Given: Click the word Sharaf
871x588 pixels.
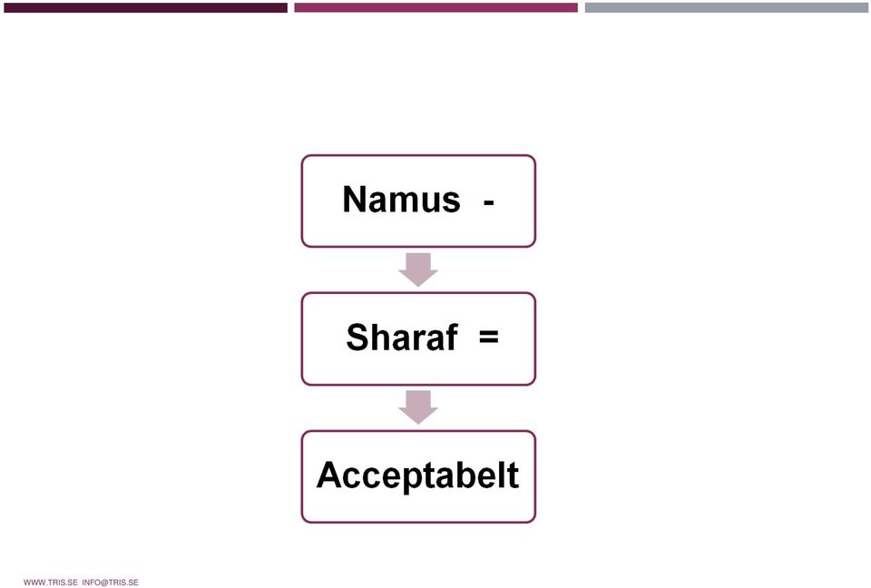Looking at the screenshot, I should tap(402, 337).
